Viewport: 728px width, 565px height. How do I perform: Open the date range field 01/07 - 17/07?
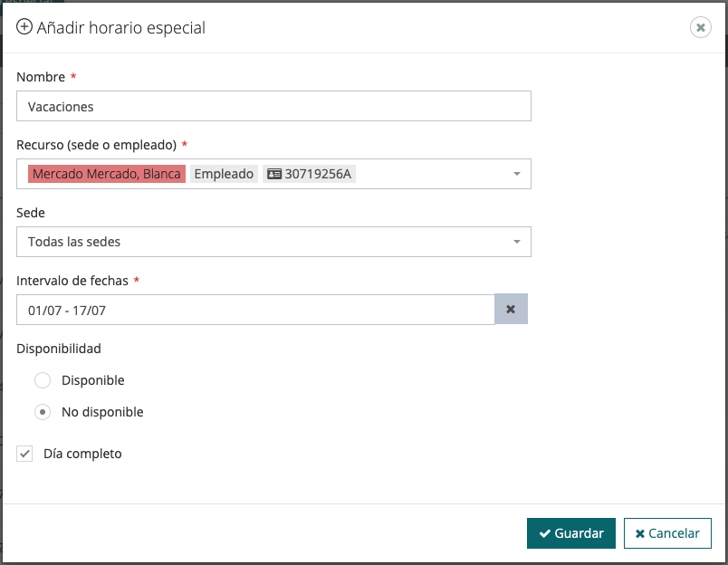click(255, 310)
